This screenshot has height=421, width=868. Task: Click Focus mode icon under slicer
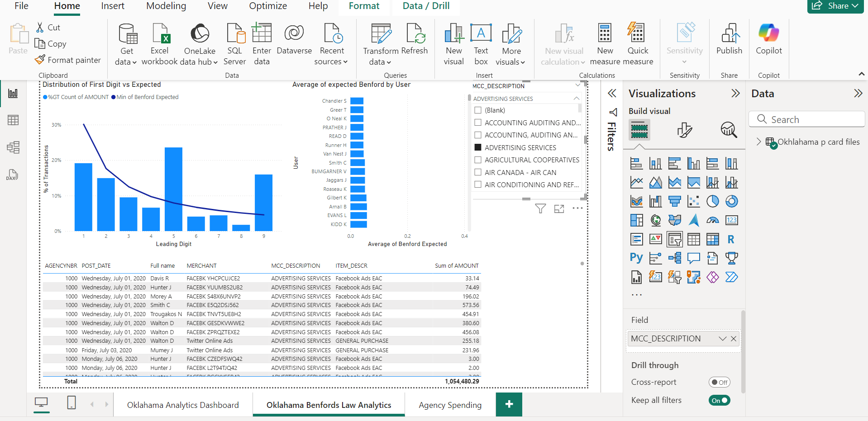(559, 208)
